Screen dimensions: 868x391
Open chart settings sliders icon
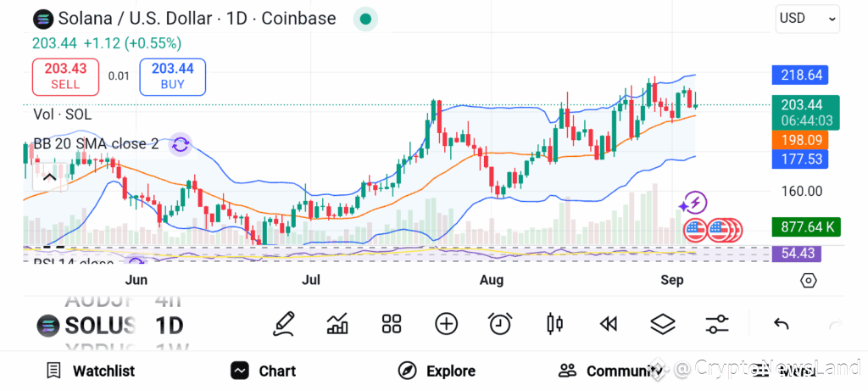tap(717, 324)
